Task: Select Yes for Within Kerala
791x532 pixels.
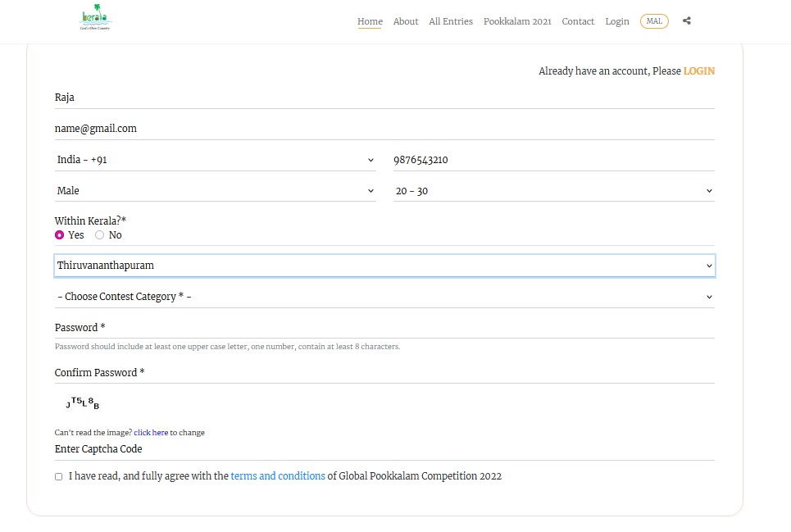Action: point(60,235)
